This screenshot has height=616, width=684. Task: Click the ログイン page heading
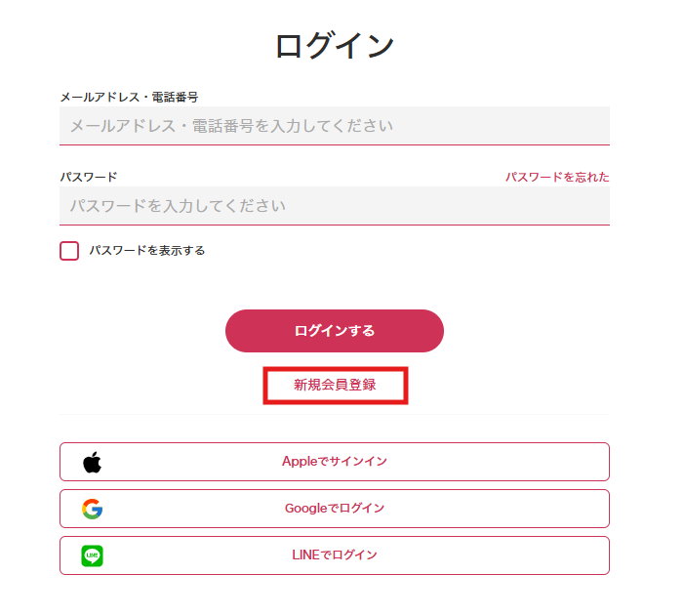[x=335, y=45]
